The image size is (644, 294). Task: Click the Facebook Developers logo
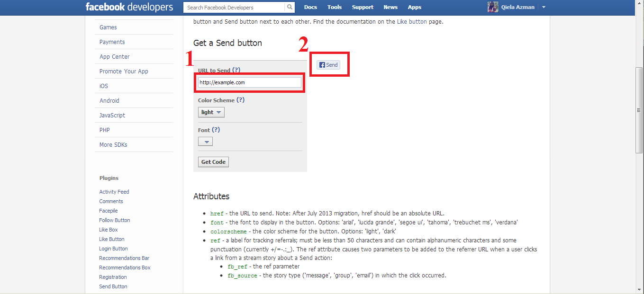coord(129,7)
